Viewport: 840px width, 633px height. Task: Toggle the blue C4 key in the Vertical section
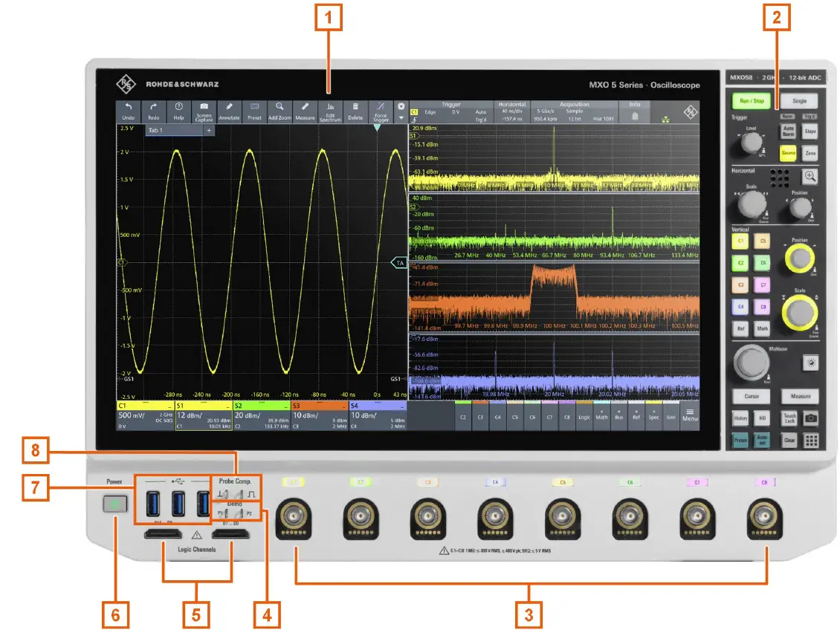pyautogui.click(x=740, y=307)
